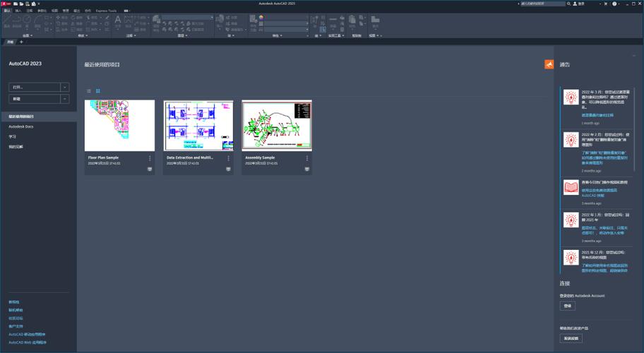Image resolution: width=644 pixels, height=353 pixels.
Task: Switch to list view of recent files
Action: pos(89,91)
